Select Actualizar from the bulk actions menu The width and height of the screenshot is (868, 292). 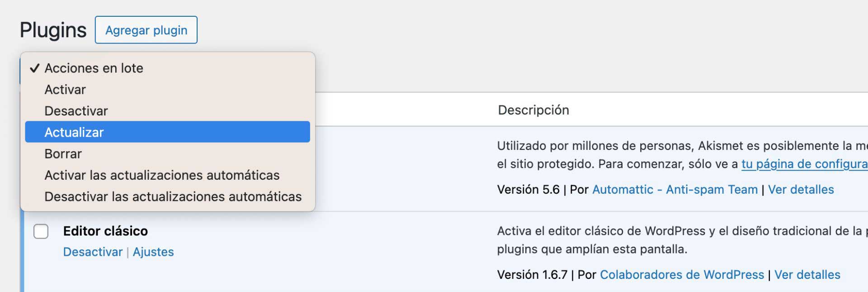tap(74, 132)
